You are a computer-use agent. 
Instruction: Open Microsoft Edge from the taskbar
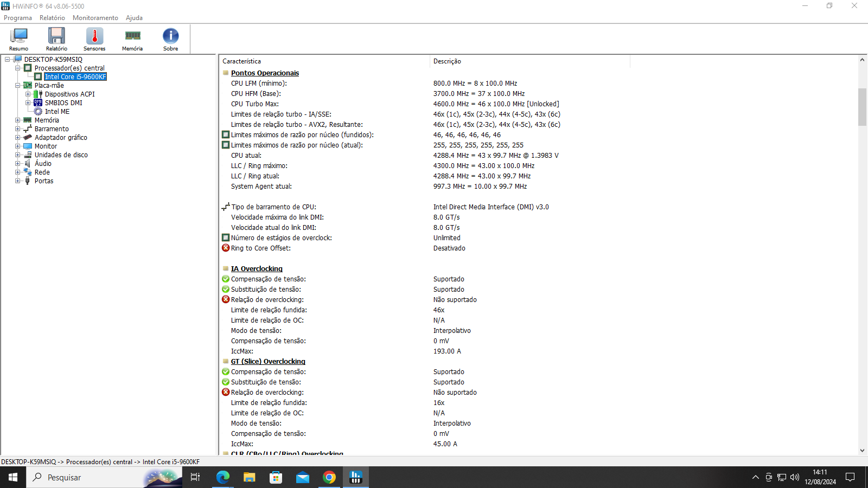coord(223,477)
